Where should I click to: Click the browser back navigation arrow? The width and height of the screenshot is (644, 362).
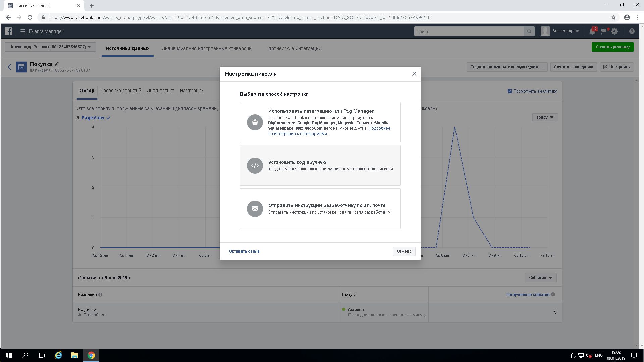click(8, 17)
